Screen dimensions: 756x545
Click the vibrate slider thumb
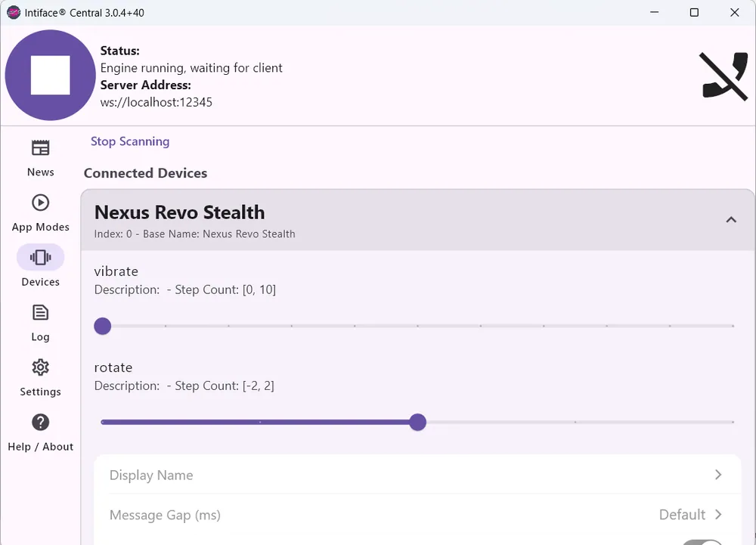click(x=103, y=327)
